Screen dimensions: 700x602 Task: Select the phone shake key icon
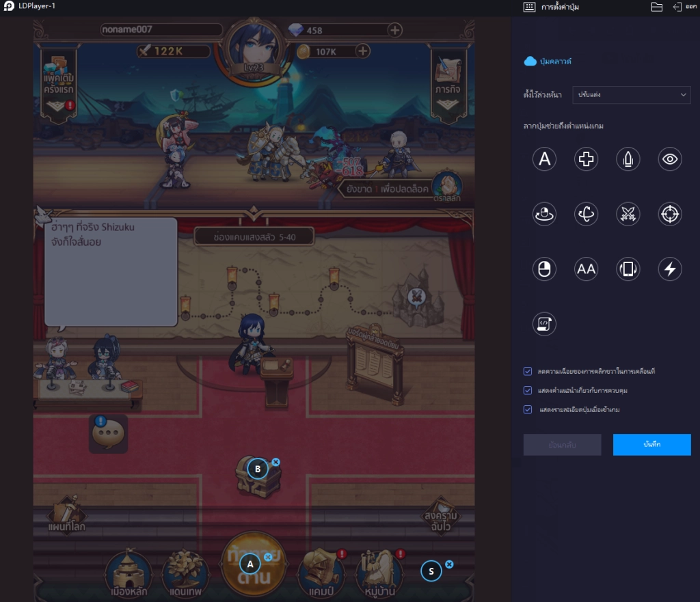(x=628, y=269)
